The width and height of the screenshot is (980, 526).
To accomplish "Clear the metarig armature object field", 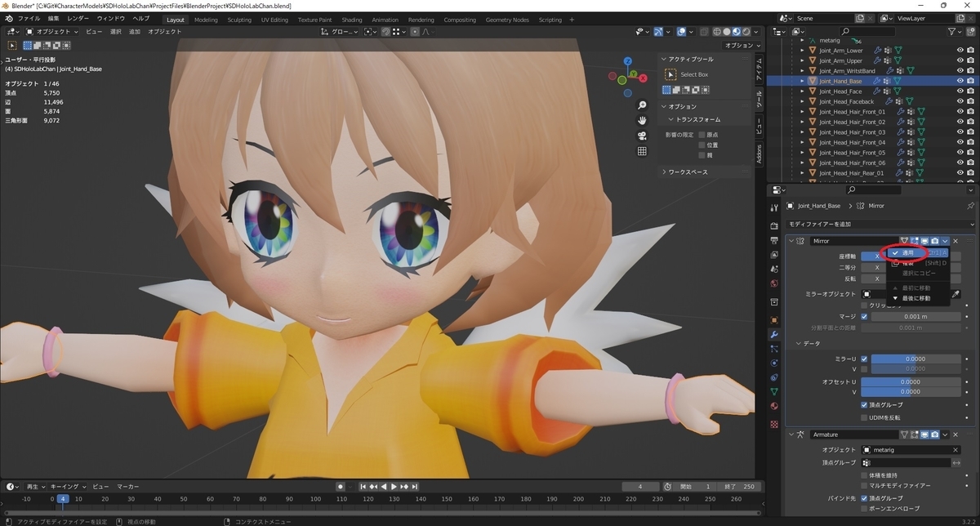I will click(x=955, y=450).
